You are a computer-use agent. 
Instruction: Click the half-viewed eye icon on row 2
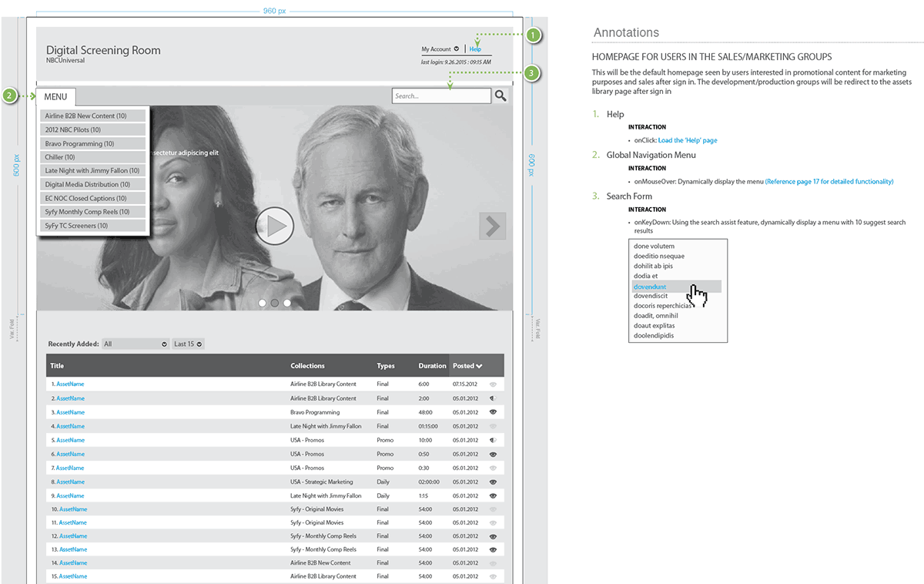coord(493,398)
